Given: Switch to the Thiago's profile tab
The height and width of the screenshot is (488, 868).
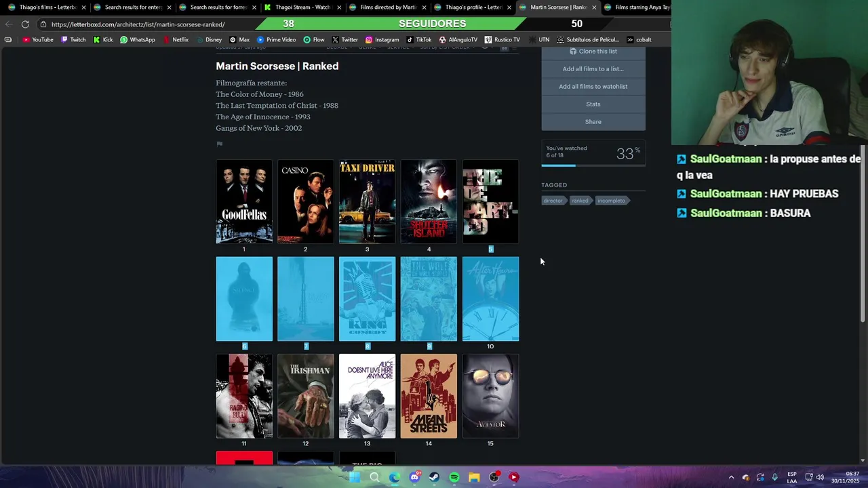Looking at the screenshot, I should pyautogui.click(x=473, y=7).
